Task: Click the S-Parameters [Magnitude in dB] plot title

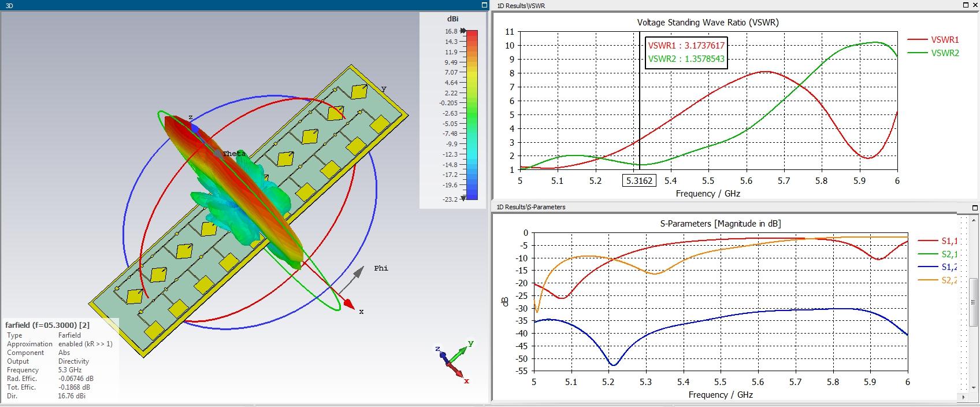Action: 720,223
